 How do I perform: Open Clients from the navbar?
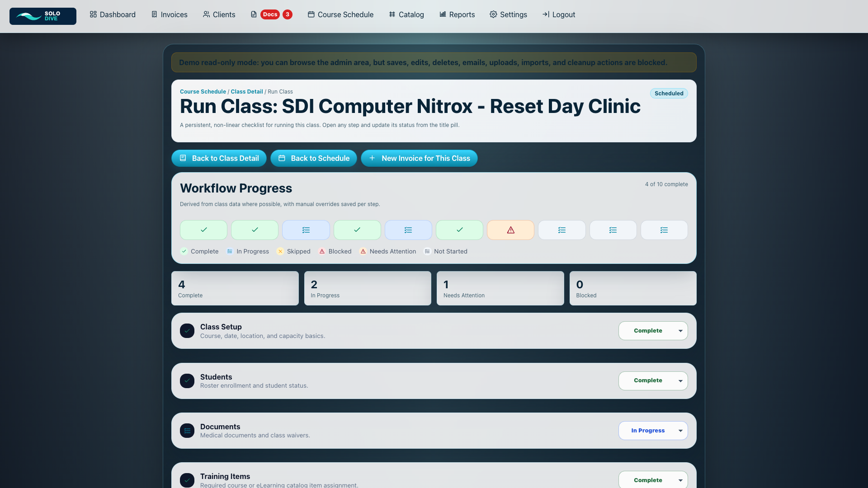click(x=219, y=14)
